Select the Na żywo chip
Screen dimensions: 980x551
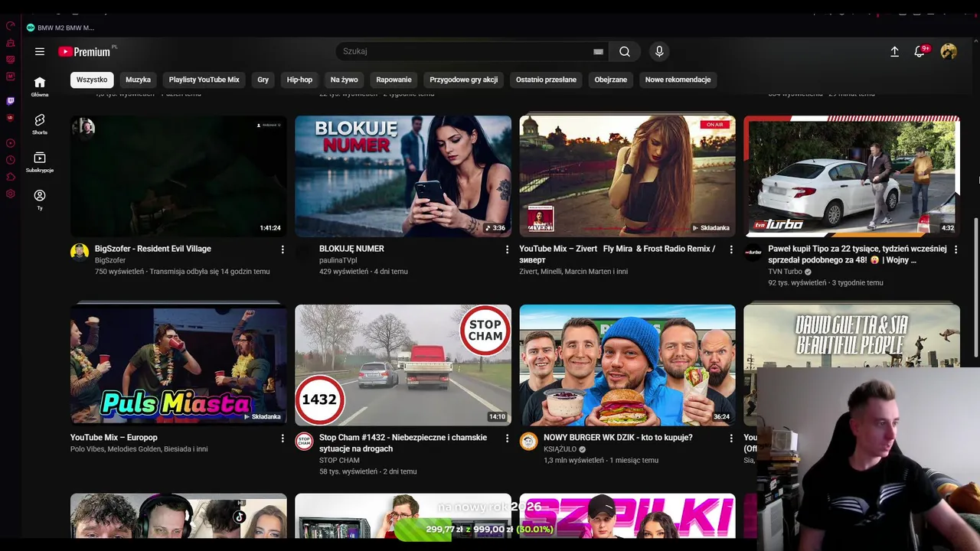(345, 80)
